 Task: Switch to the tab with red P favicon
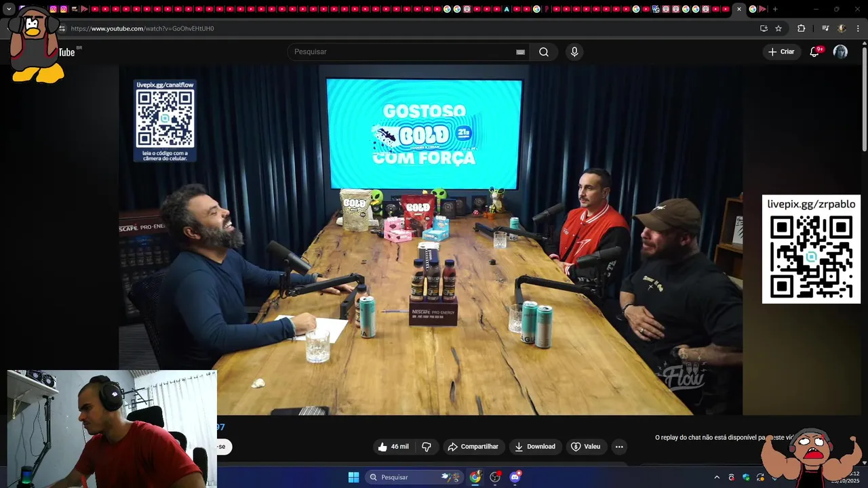coord(547,9)
